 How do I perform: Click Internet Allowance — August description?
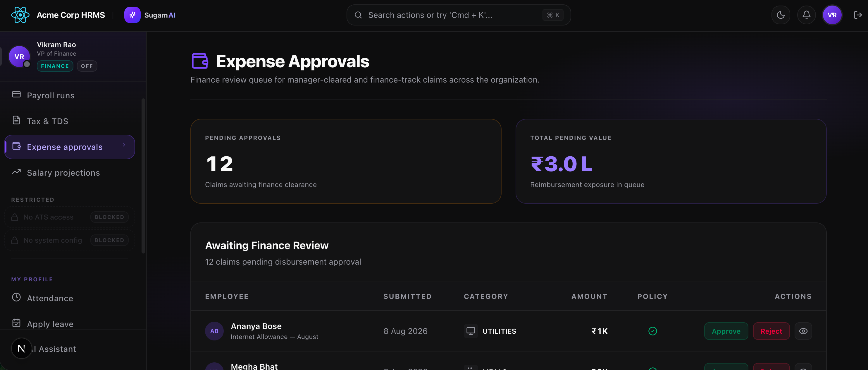click(x=274, y=337)
